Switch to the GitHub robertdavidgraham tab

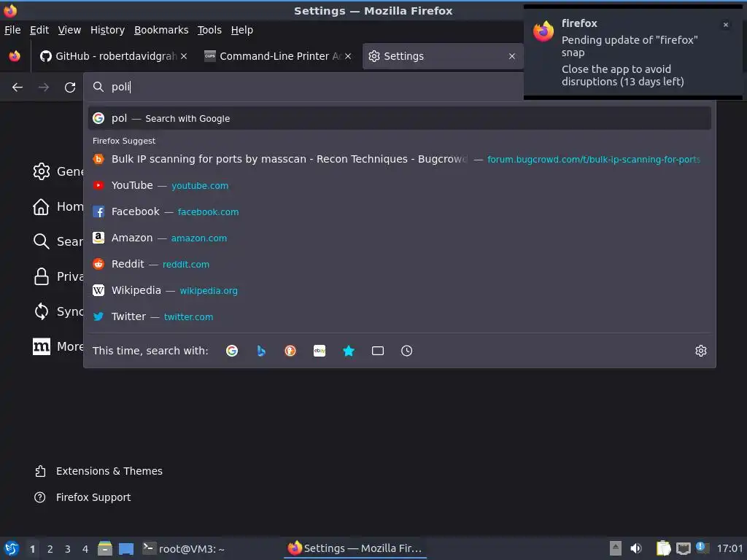(x=115, y=56)
